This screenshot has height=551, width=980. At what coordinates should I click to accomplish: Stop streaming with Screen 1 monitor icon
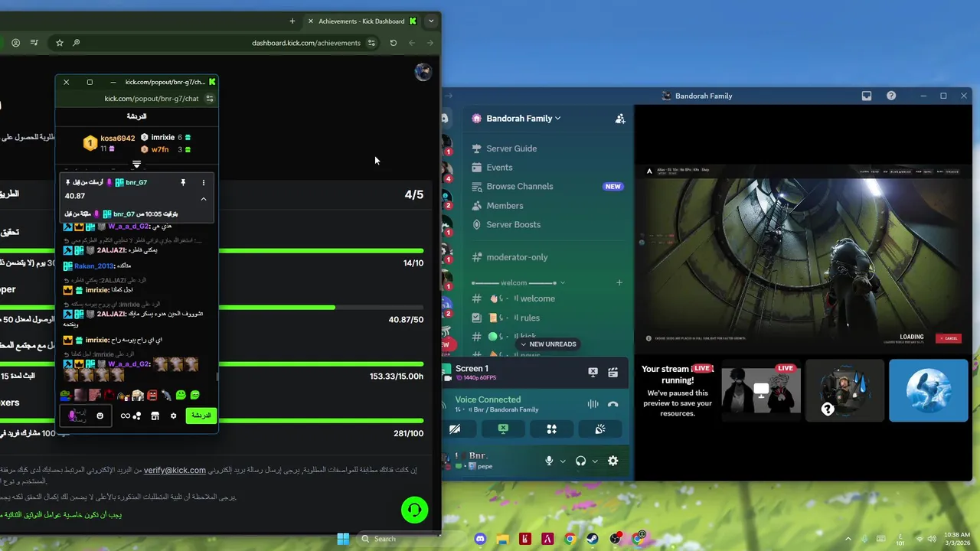pos(593,372)
